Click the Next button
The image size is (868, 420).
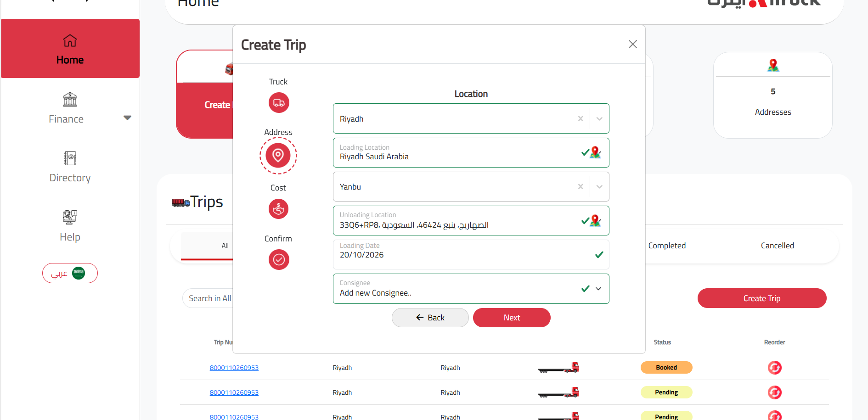[512, 318]
